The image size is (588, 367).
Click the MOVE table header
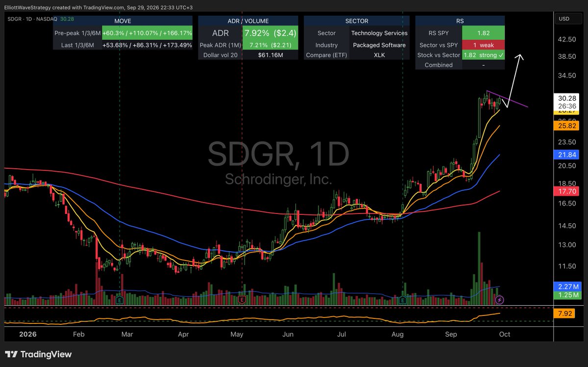click(x=122, y=21)
